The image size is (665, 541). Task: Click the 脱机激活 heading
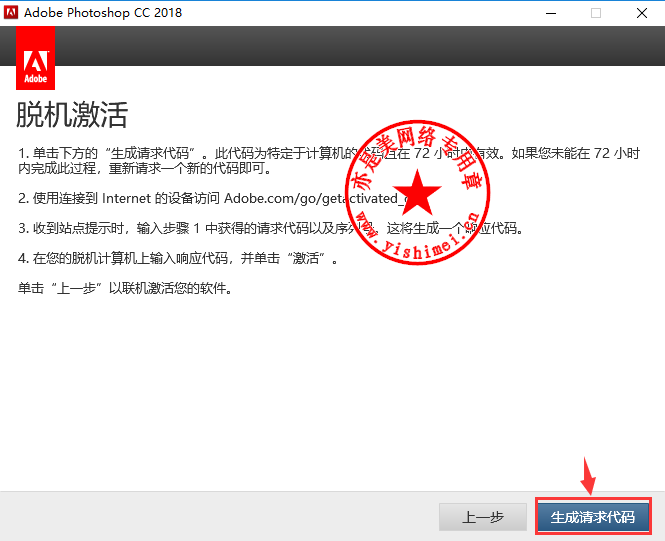pyautogui.click(x=72, y=114)
